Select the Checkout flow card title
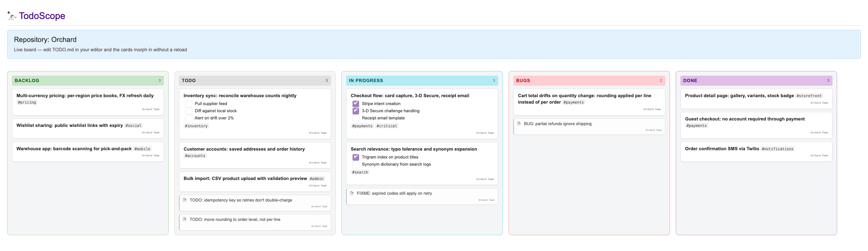Screen dimensions: 868x251 coord(410,96)
